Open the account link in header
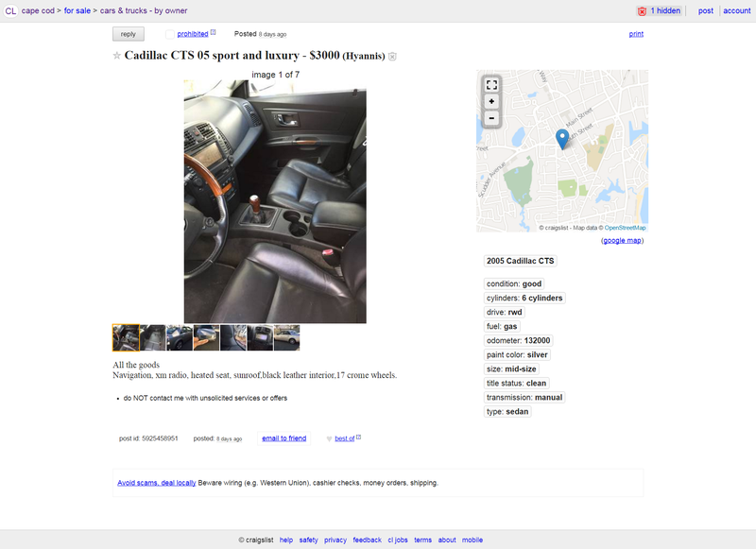The width and height of the screenshot is (756, 549). click(x=737, y=10)
